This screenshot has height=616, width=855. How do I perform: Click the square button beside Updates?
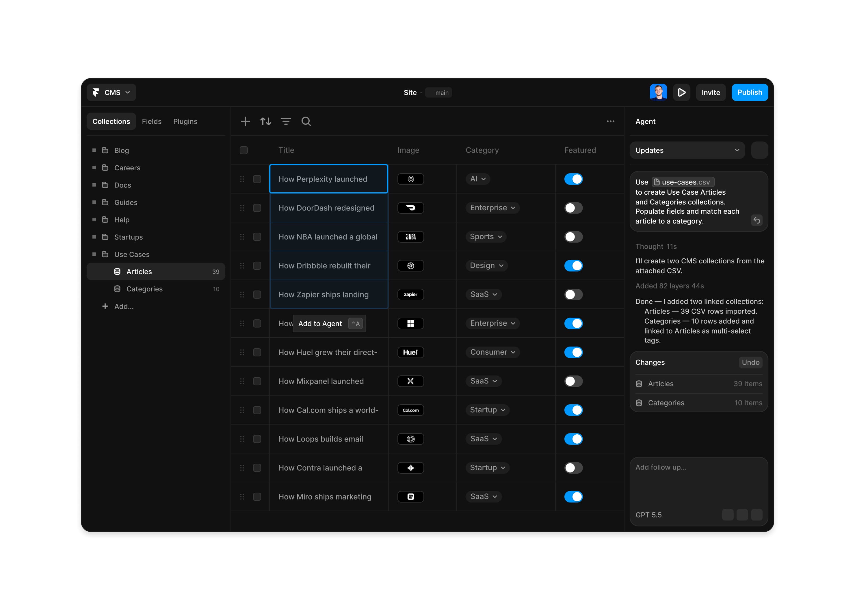[759, 150]
